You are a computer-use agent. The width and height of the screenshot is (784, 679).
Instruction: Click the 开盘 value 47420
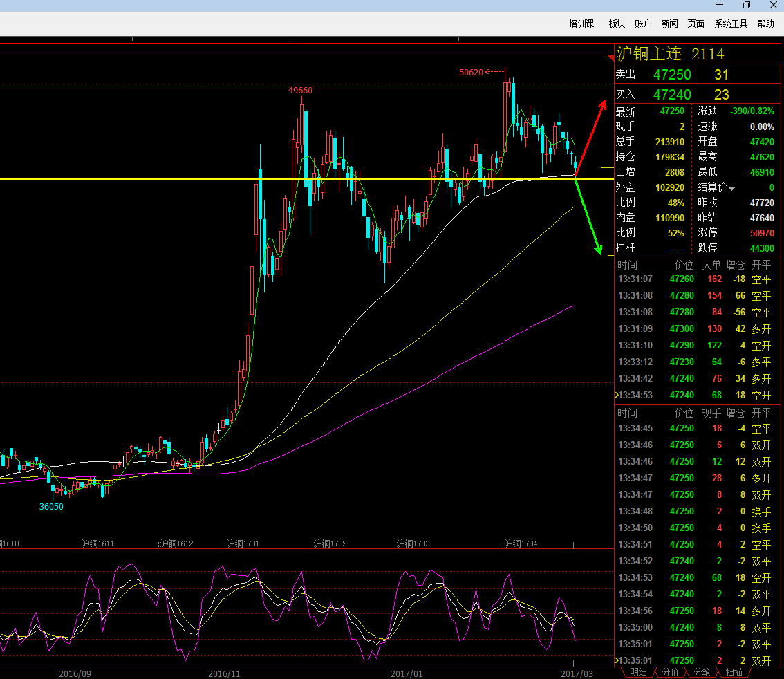pyautogui.click(x=762, y=142)
